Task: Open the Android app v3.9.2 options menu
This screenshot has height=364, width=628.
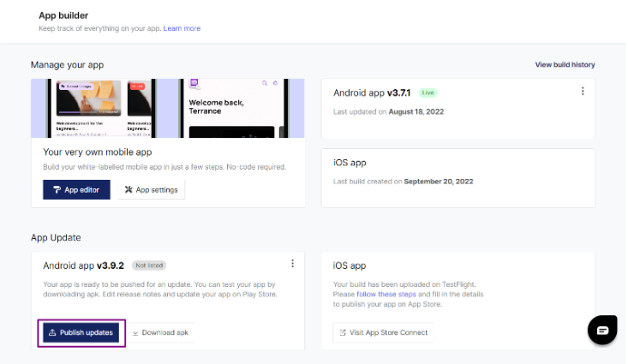Action: coord(292,264)
